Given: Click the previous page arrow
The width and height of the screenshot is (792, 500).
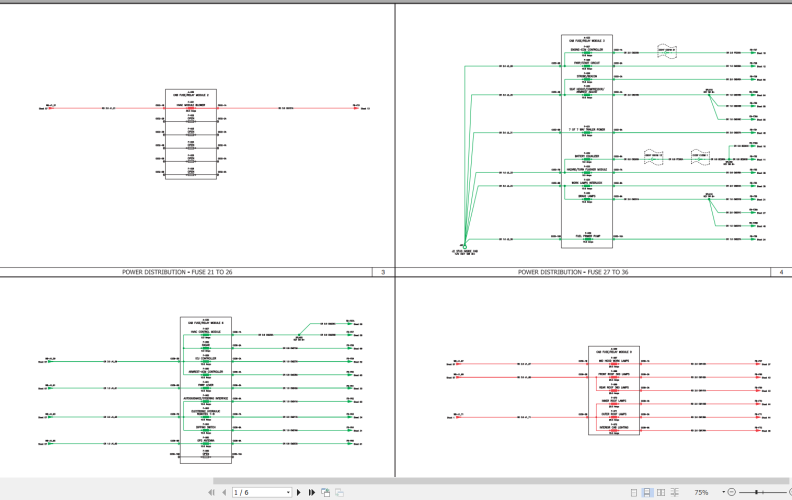Looking at the screenshot, I should [x=223, y=492].
